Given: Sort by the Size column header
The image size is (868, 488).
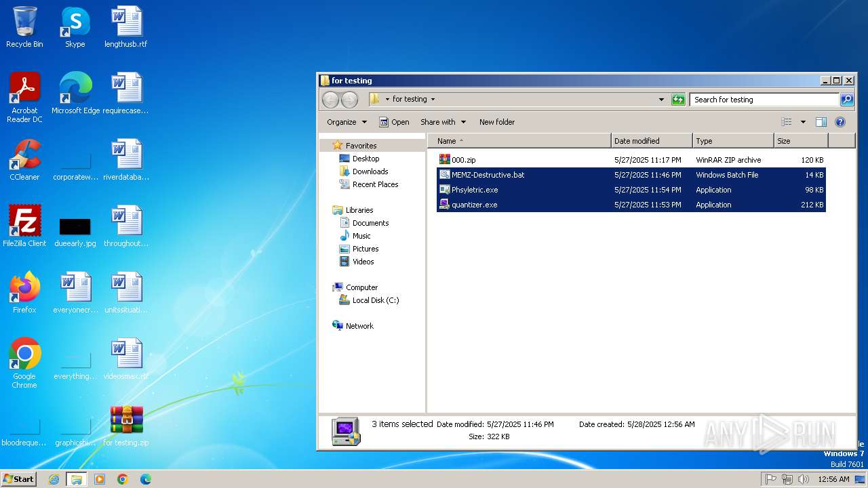Looking at the screenshot, I should click(x=801, y=141).
